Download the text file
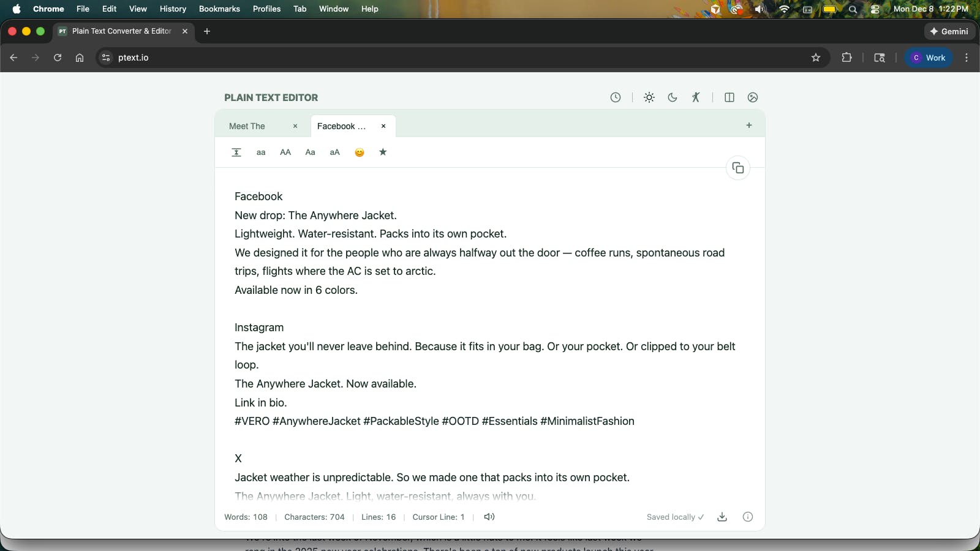This screenshot has width=980, height=551. tap(722, 517)
